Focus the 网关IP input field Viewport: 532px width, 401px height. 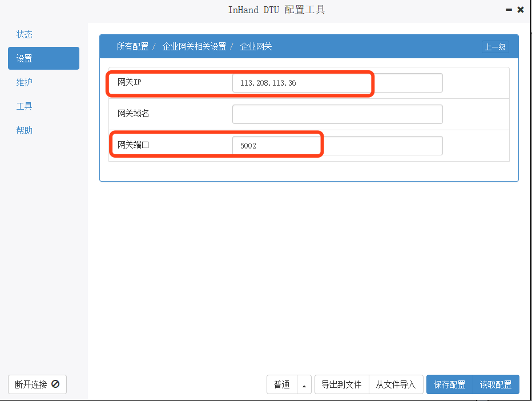coord(337,83)
